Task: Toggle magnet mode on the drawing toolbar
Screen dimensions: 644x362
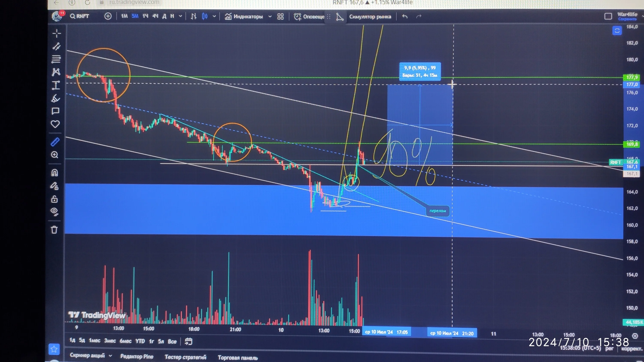Action: click(x=55, y=173)
